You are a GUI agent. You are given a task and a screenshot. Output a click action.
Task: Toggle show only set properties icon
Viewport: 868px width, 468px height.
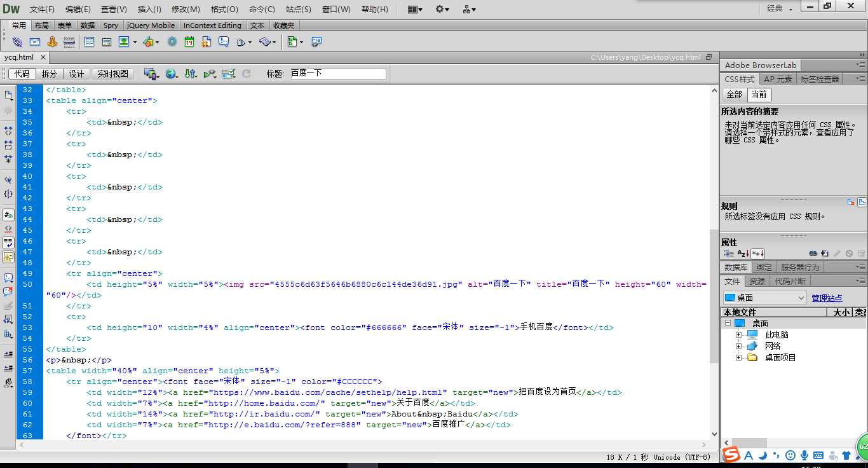[x=757, y=253]
